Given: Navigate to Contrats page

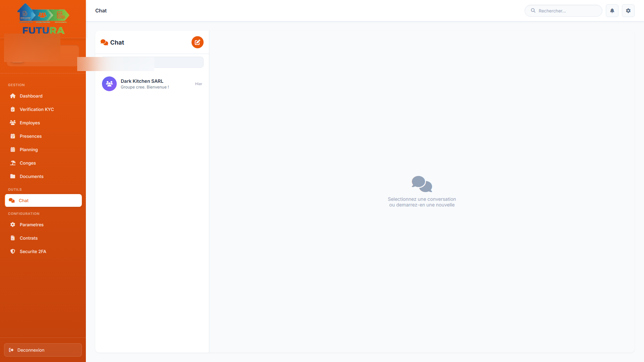Looking at the screenshot, I should pyautogui.click(x=29, y=238).
